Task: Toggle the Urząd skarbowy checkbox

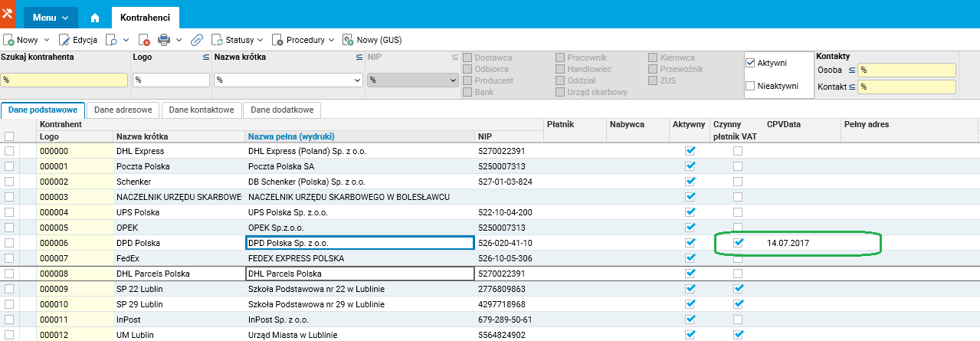Action: [x=560, y=92]
